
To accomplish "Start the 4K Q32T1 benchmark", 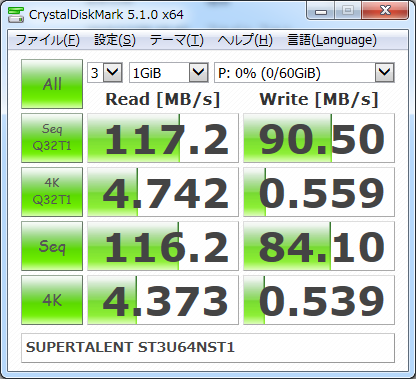I will pyautogui.click(x=52, y=192).
